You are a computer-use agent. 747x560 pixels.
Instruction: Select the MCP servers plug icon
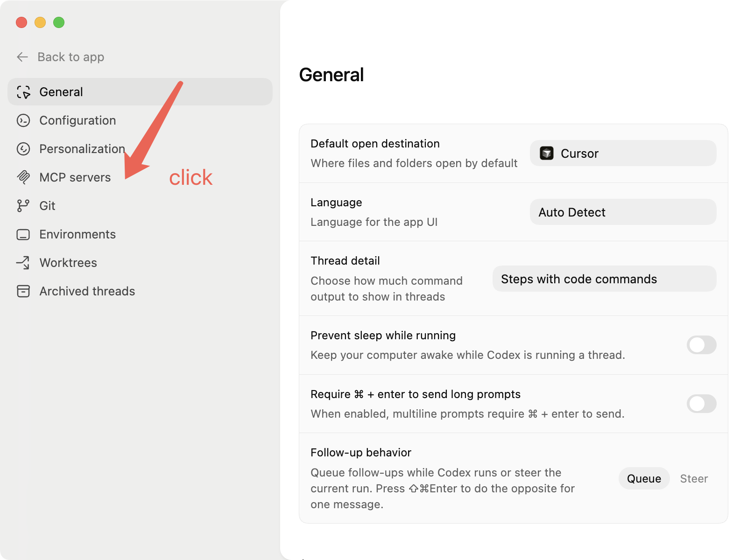23,177
